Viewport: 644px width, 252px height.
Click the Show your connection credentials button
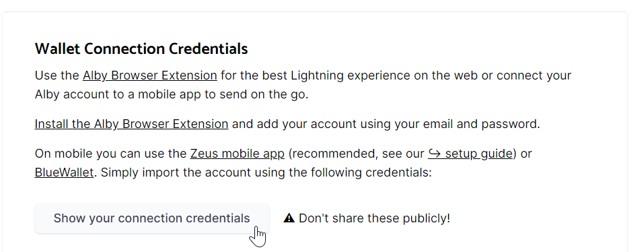point(152,218)
